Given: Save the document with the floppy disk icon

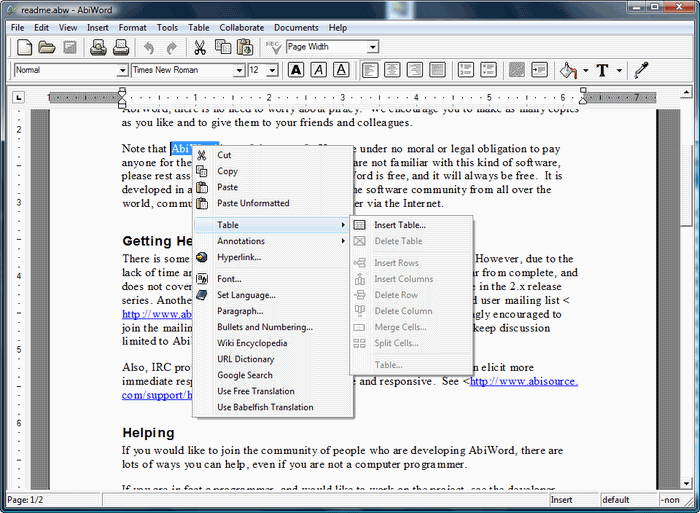Looking at the screenshot, I should click(70, 47).
